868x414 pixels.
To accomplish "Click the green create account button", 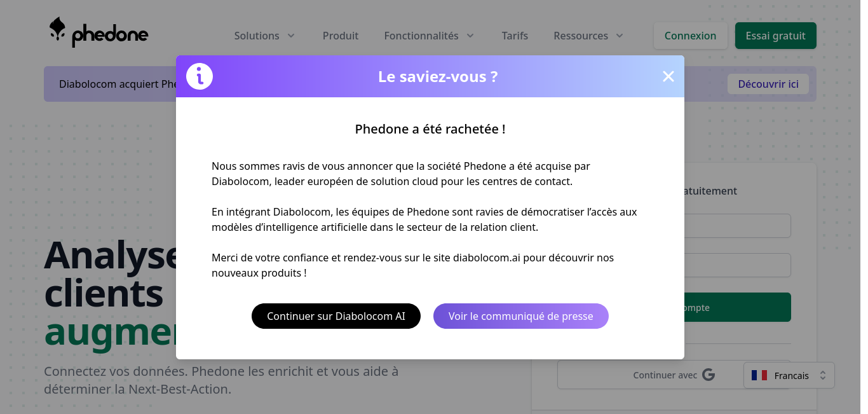I will tap(737, 307).
